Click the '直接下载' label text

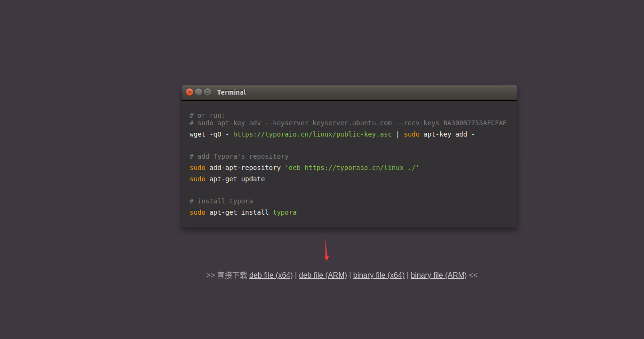(232, 275)
